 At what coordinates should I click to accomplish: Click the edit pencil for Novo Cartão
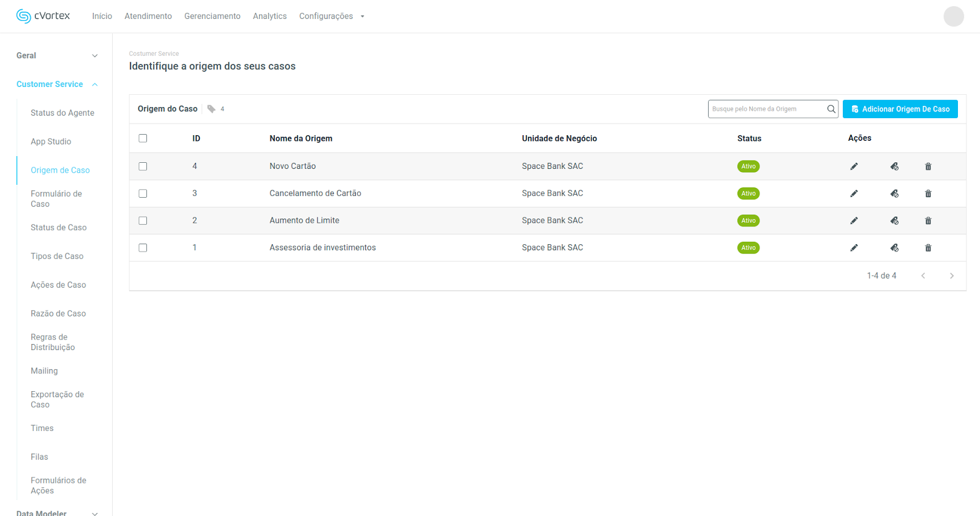(854, 166)
